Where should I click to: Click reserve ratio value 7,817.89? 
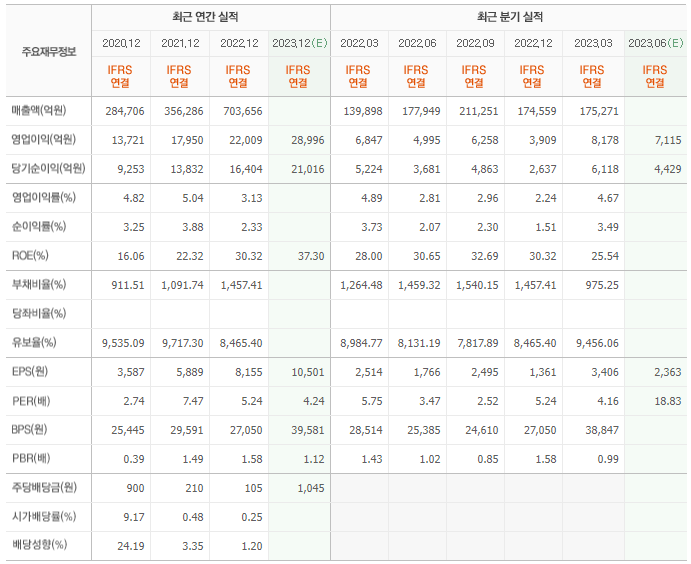[478, 344]
